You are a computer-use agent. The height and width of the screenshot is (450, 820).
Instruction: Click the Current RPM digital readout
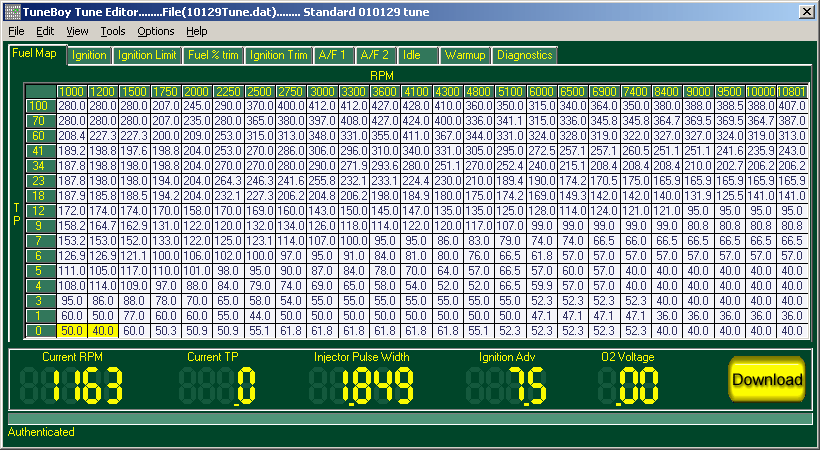(72, 386)
